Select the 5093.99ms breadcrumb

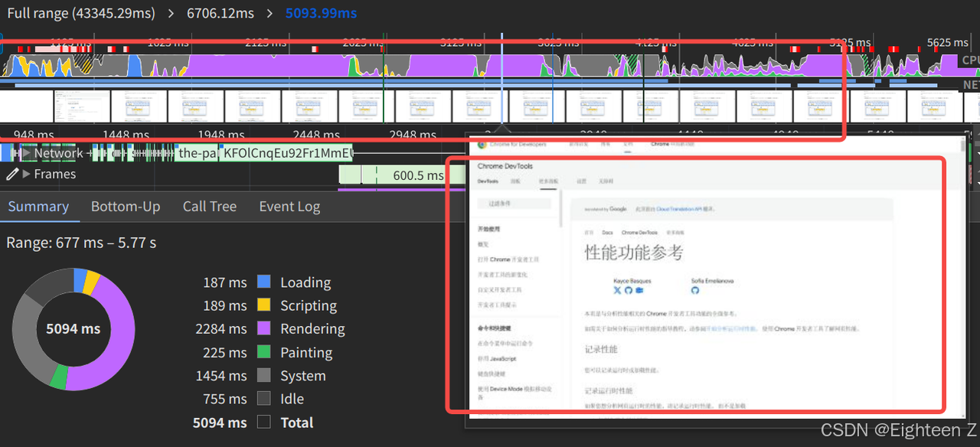point(321,13)
